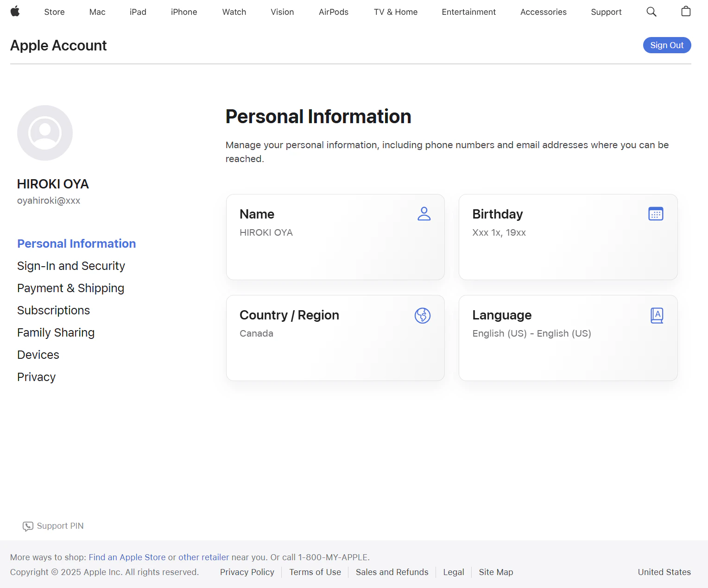
Task: Open the search magnifier icon
Action: tap(651, 12)
